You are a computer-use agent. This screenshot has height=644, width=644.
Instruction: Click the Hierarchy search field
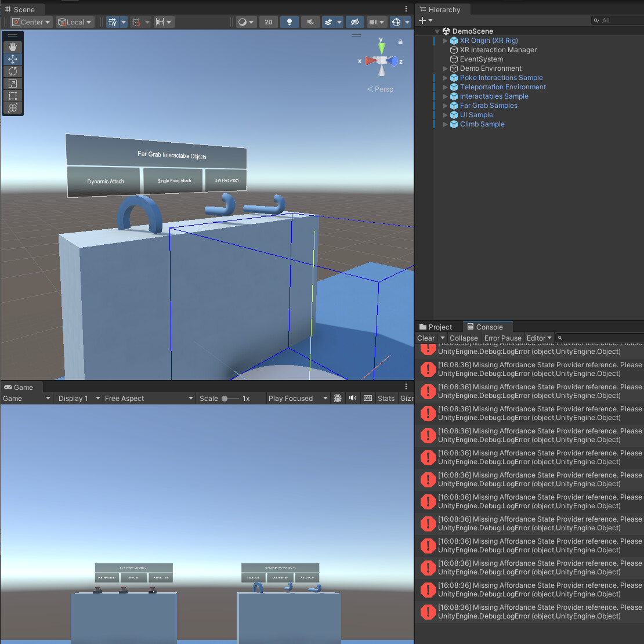point(617,19)
